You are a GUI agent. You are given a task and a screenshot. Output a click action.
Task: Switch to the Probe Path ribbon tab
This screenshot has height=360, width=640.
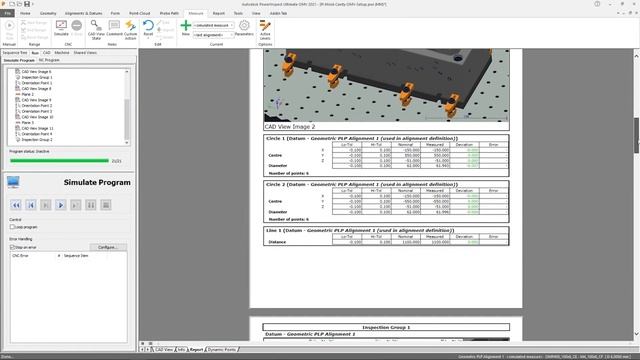pos(169,13)
